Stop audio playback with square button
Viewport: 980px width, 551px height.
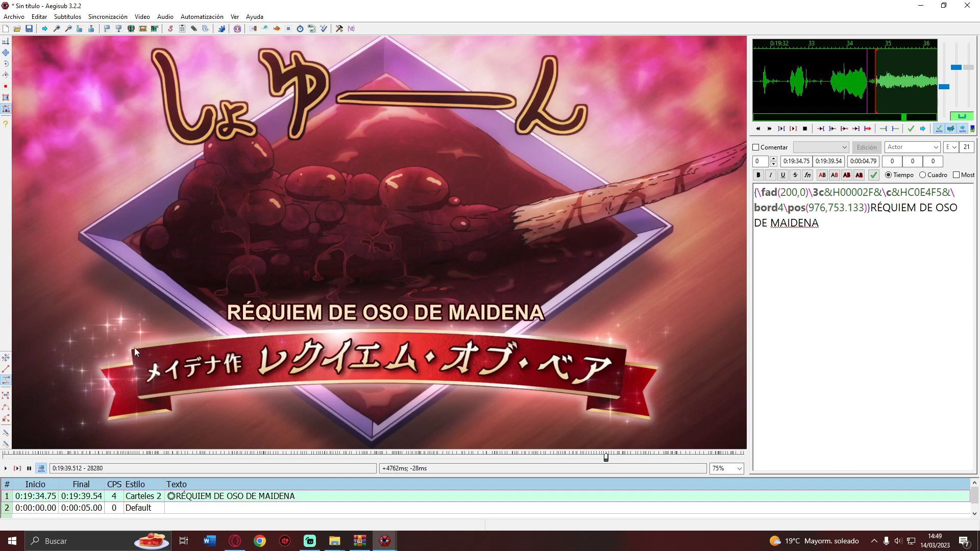(805, 129)
